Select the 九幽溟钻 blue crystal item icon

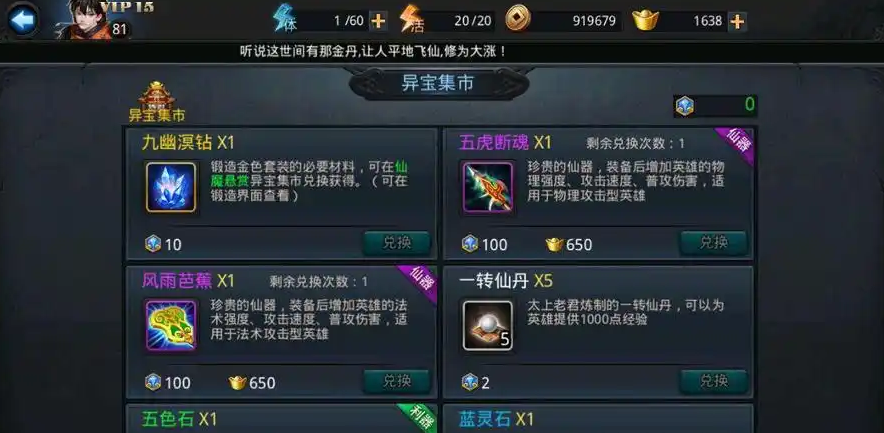171,187
